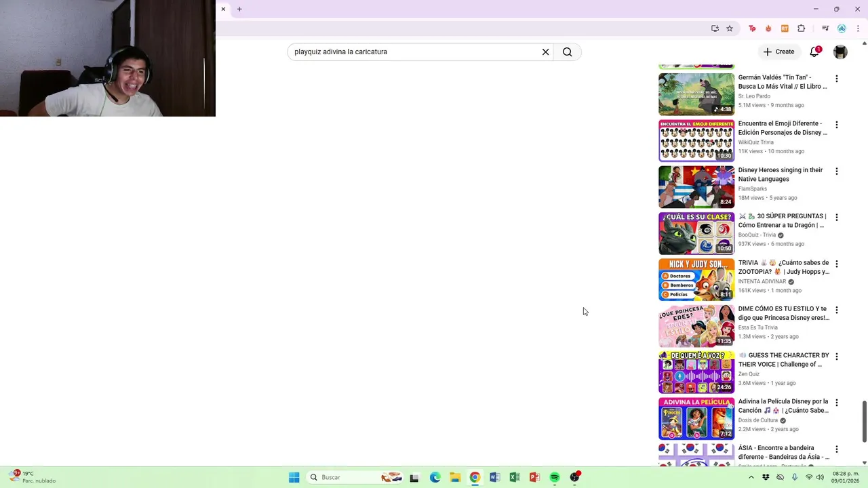868x488 pixels.
Task: Close the current browser tab
Action: (x=223, y=9)
